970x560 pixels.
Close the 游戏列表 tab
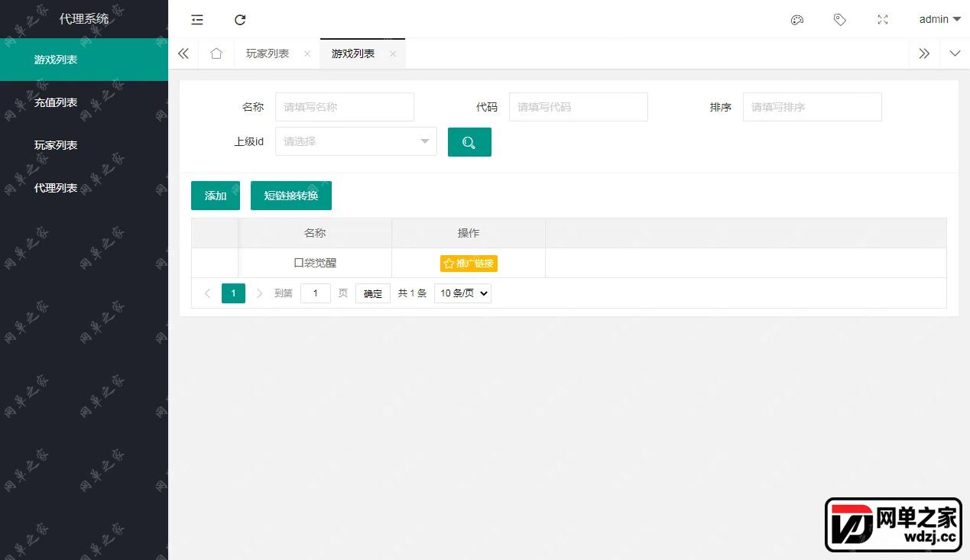point(393,53)
